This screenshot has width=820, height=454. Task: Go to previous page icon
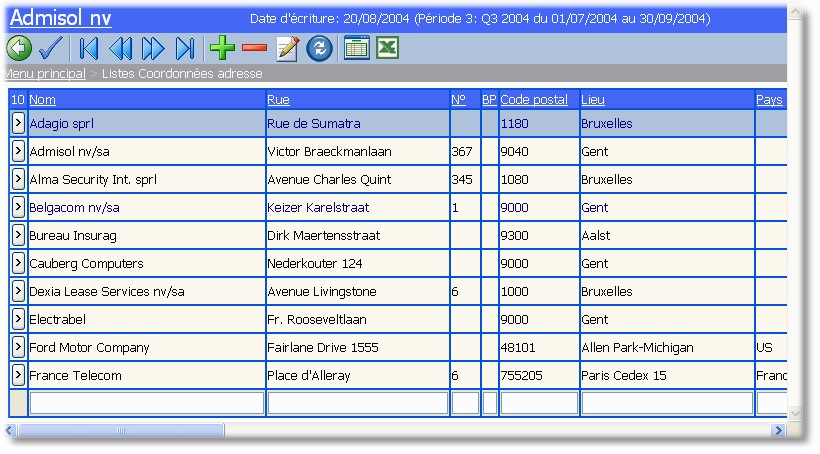[x=121, y=48]
